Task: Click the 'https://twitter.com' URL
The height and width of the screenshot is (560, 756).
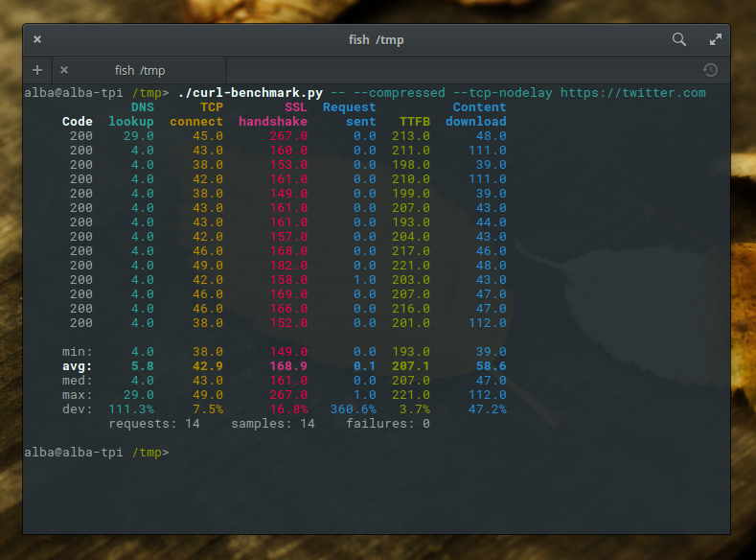Action: click(x=632, y=93)
